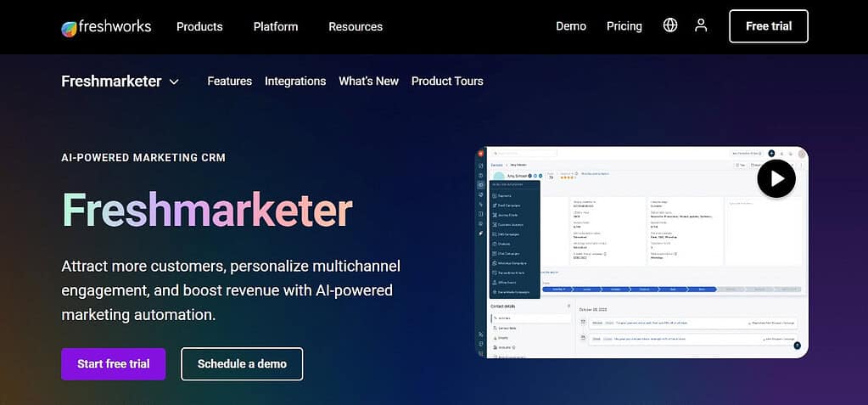Open the Platform menu
Screen dimensions: 868x405
pos(276,26)
